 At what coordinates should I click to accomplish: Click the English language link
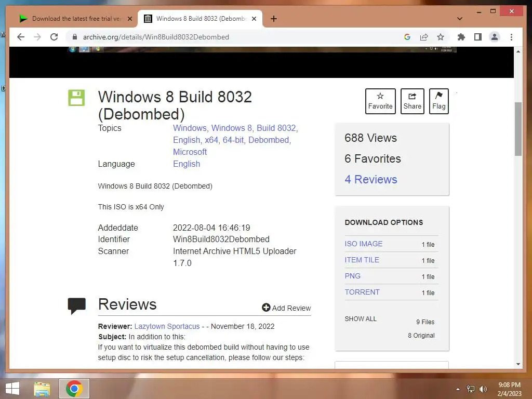pyautogui.click(x=187, y=164)
